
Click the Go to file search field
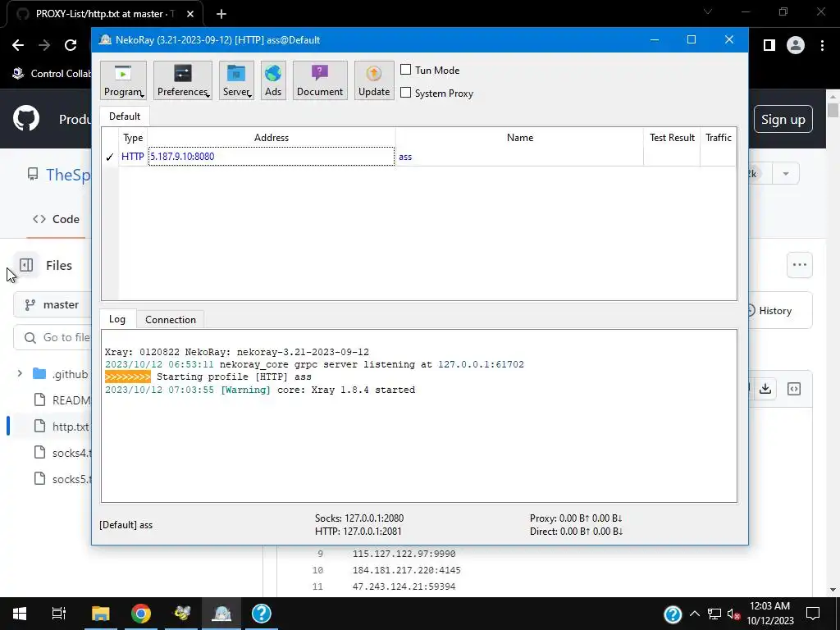tap(52, 337)
